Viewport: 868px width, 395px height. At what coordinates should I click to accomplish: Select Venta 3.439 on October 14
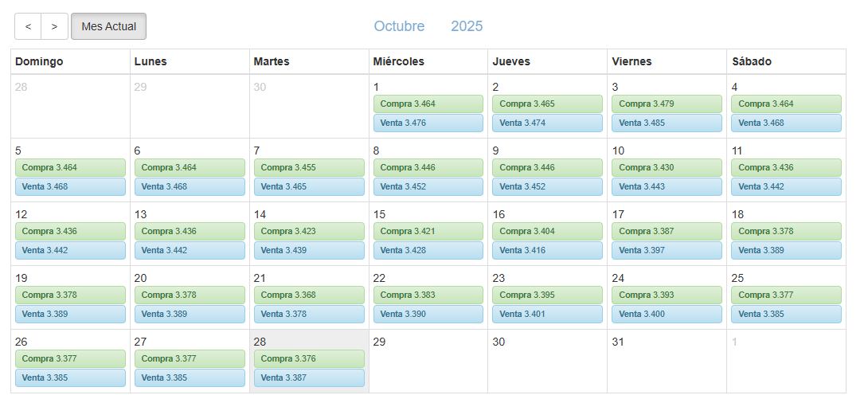pos(309,250)
